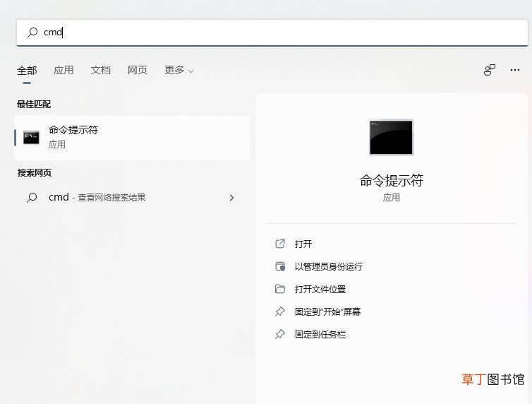
Task: Choose 打开 action
Action: point(303,244)
